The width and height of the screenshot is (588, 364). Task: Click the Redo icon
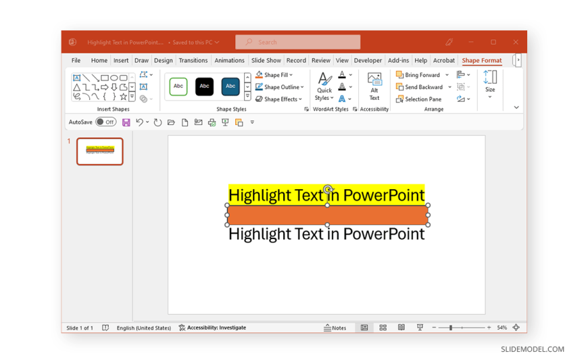157,123
